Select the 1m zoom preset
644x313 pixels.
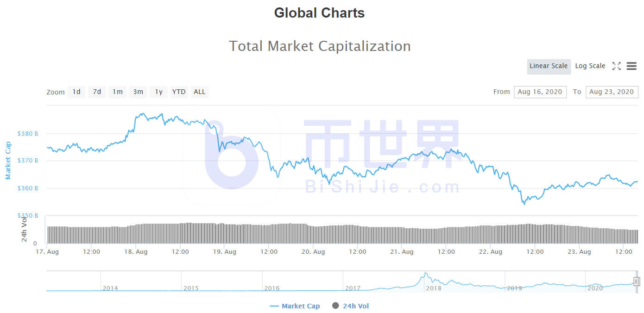[117, 92]
